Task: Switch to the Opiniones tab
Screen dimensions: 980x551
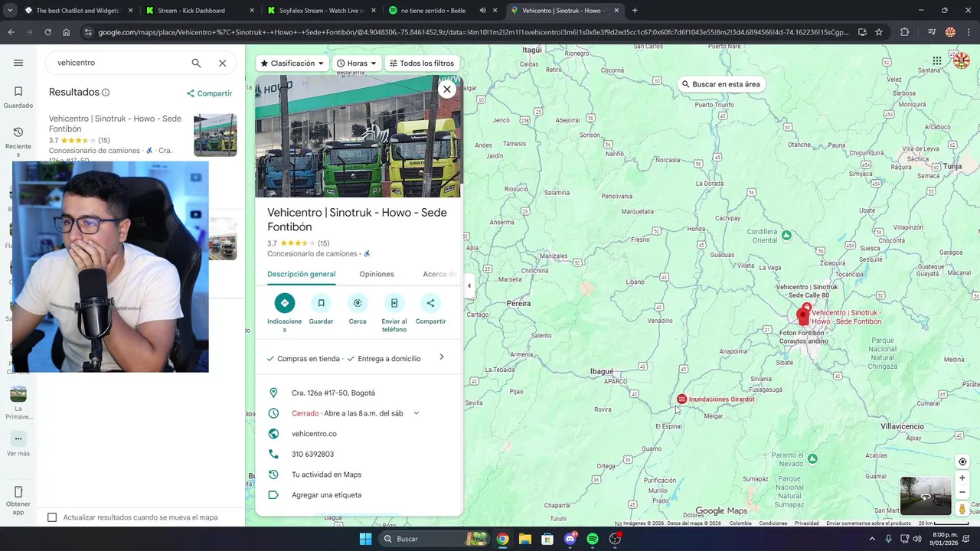Action: point(377,274)
